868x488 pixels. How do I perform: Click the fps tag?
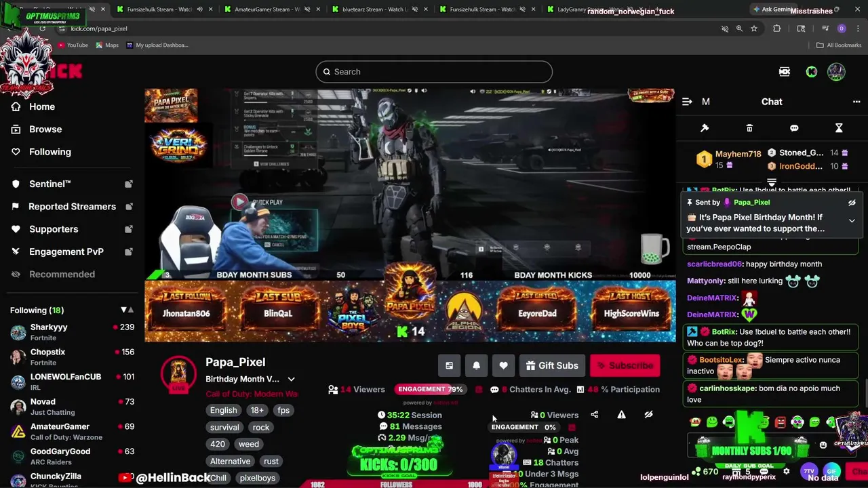tap(283, 410)
